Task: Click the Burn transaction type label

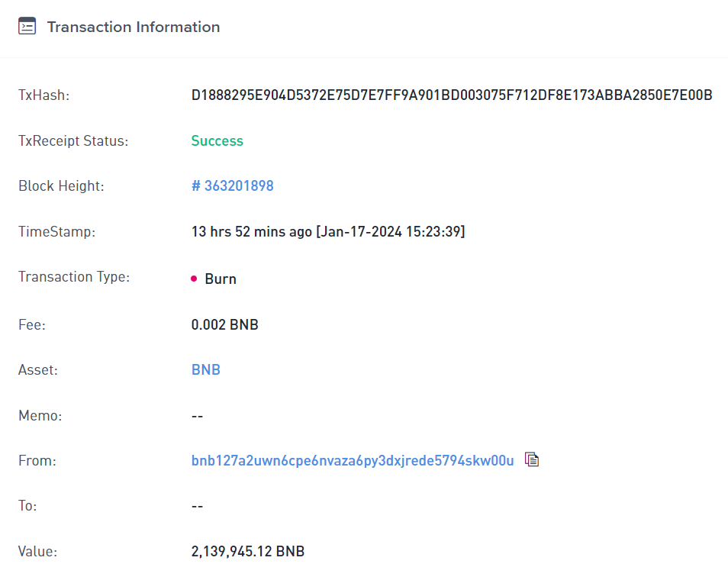Action: 220,278
